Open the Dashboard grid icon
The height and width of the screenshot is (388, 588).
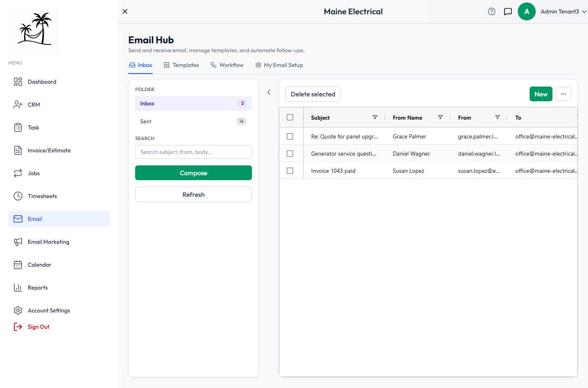[18, 82]
